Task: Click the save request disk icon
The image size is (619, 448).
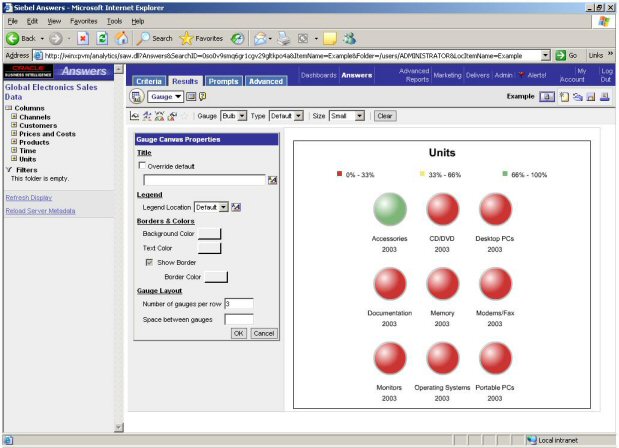Action: coord(591,97)
